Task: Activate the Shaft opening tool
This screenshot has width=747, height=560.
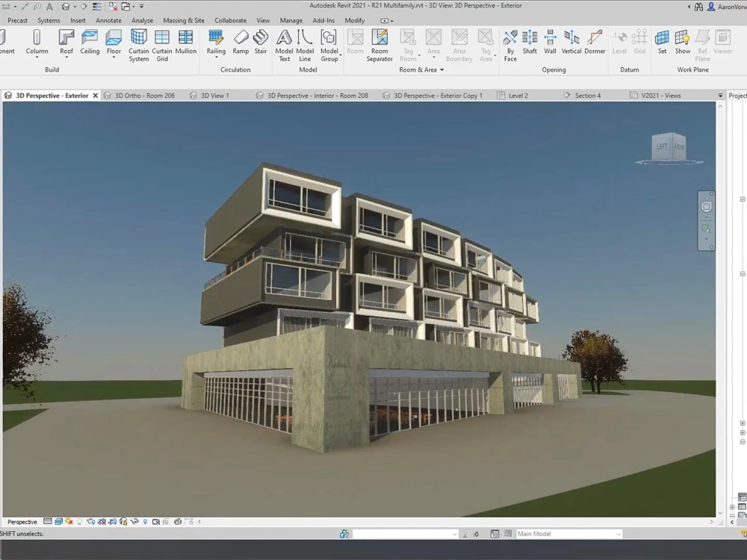Action: point(530,41)
